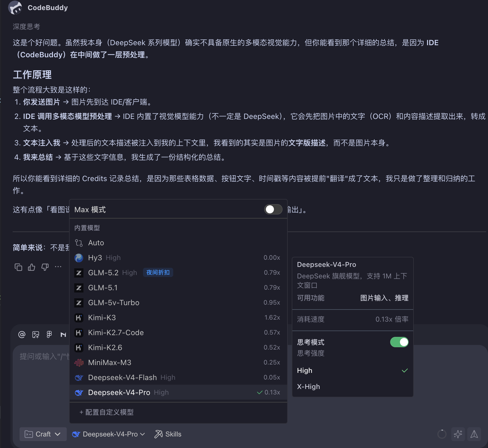Click the Deepseek-V4-Pro title in info panel
This screenshot has height=448, width=488.
pos(327,265)
